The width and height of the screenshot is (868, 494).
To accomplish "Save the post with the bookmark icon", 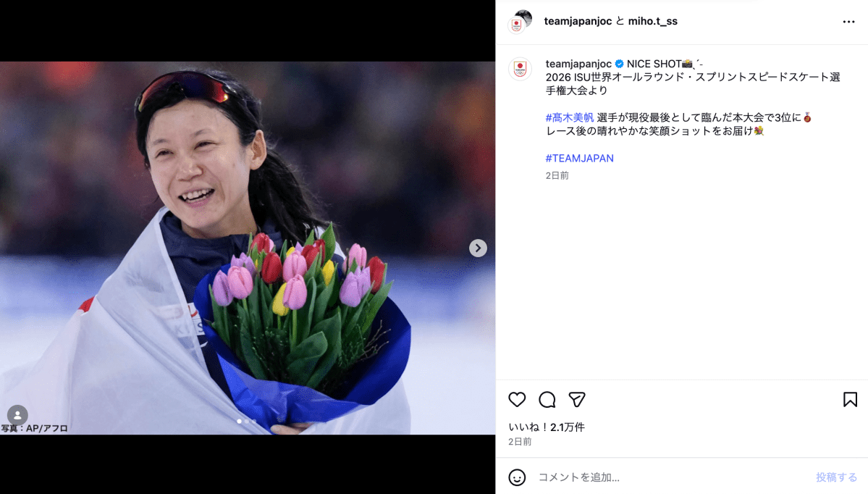I will 851,399.
